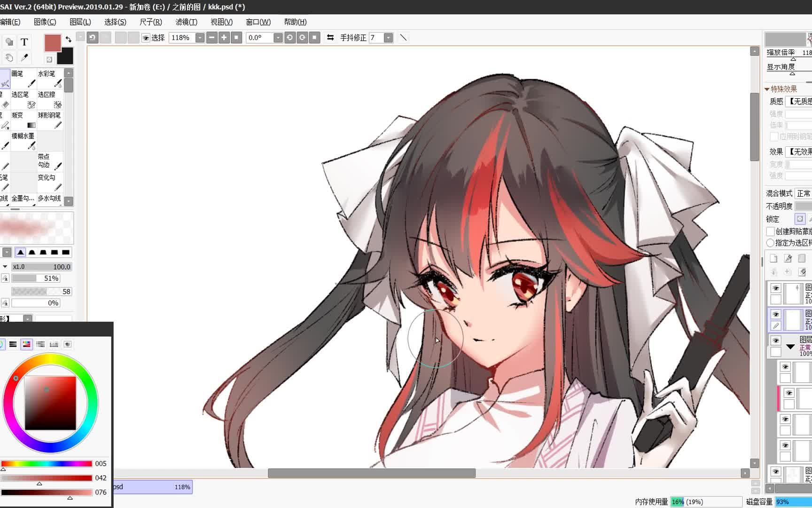
Task: Choose the 选区擦 selection eraser
Action: tap(50, 99)
